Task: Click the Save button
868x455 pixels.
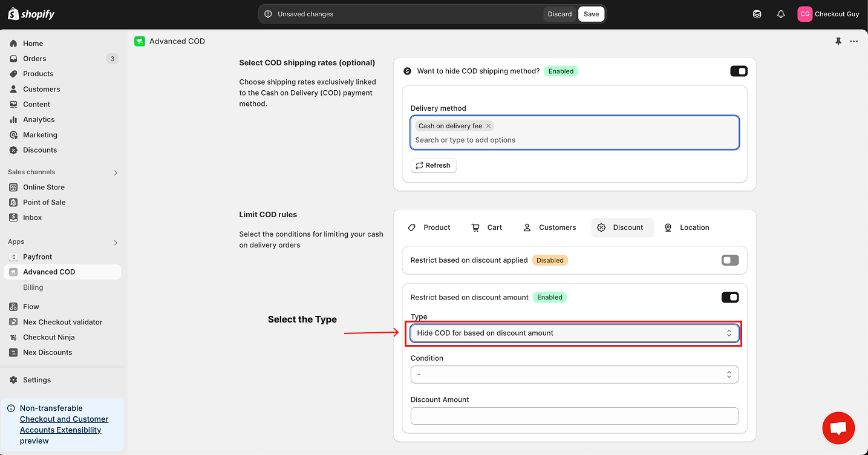Action: [591, 14]
